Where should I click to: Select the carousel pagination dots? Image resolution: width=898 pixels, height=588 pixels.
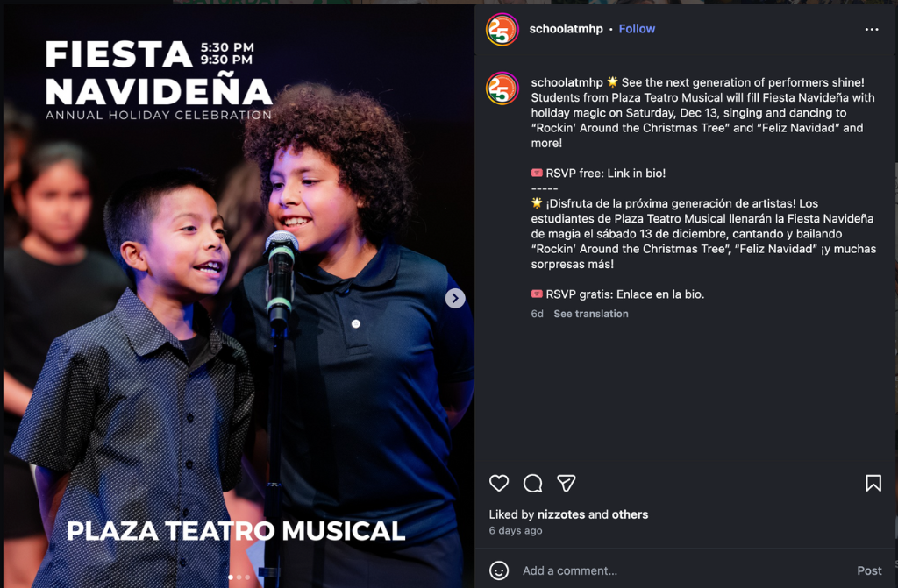click(x=239, y=577)
